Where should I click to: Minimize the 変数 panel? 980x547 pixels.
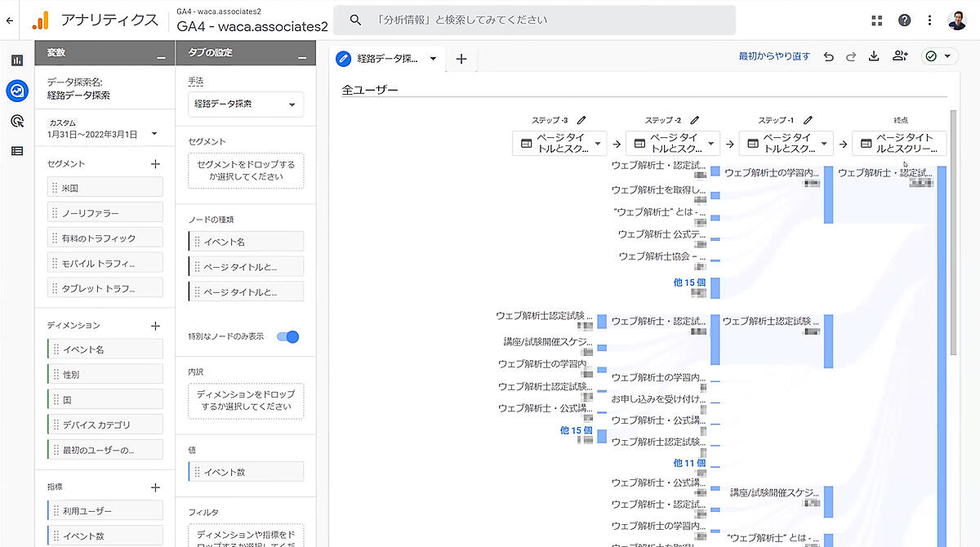click(x=162, y=53)
